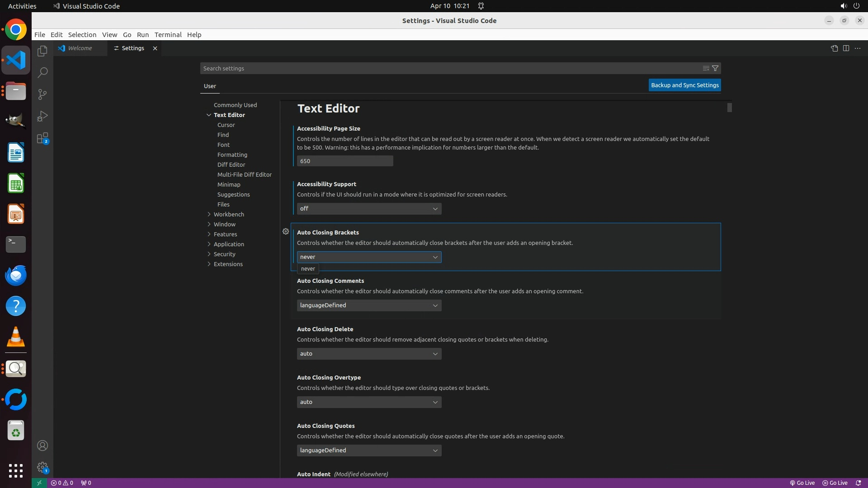Screen dimensions: 868x488
Task: Open Auto Closing Quotes dropdown
Action: click(x=369, y=450)
